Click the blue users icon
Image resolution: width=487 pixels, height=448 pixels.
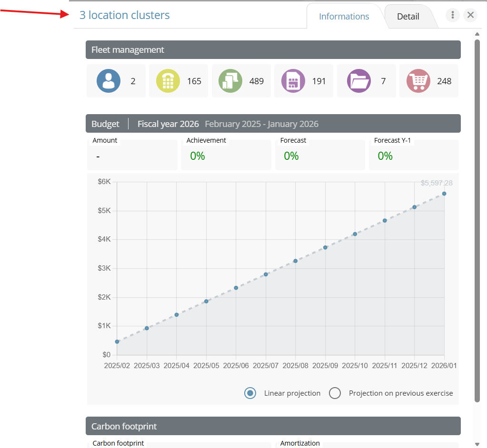[x=109, y=81]
